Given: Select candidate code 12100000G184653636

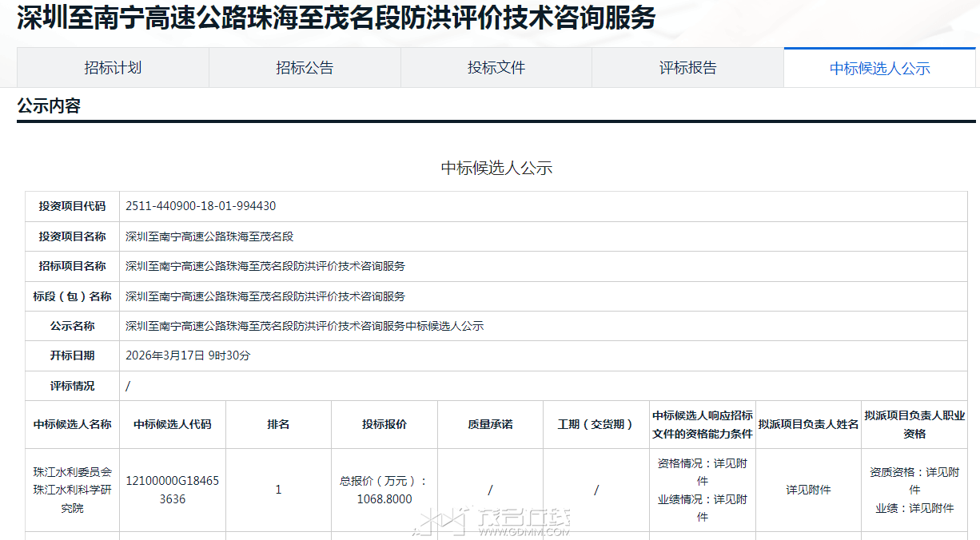Looking at the screenshot, I should click(172, 490).
